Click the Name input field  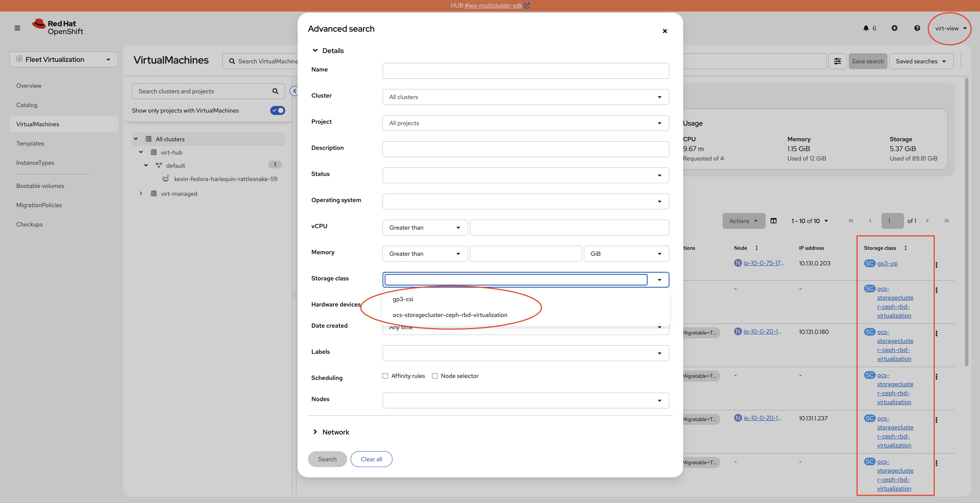[525, 71]
